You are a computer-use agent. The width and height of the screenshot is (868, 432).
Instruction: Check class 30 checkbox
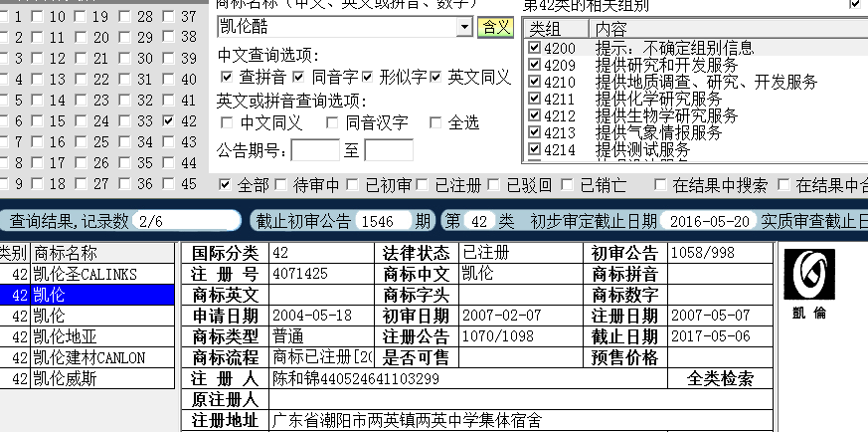(x=125, y=58)
